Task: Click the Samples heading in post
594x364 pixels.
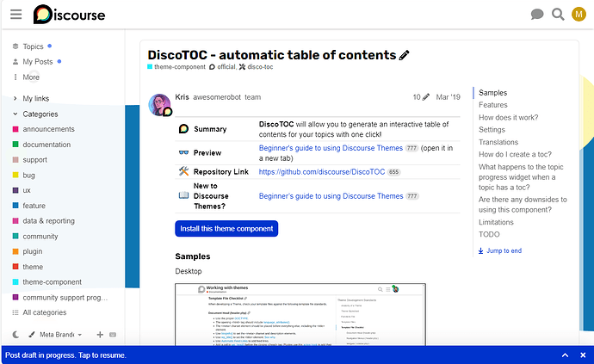Action: pos(193,256)
